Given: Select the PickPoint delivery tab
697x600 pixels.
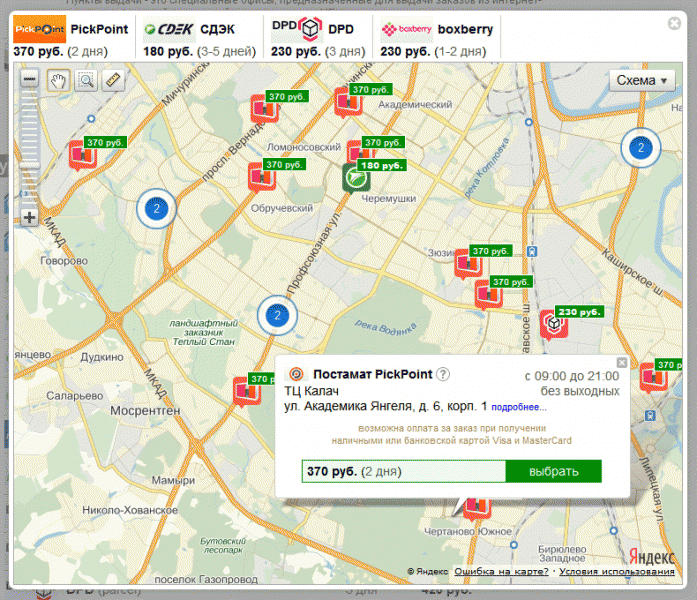Looking at the screenshot, I should 71,37.
